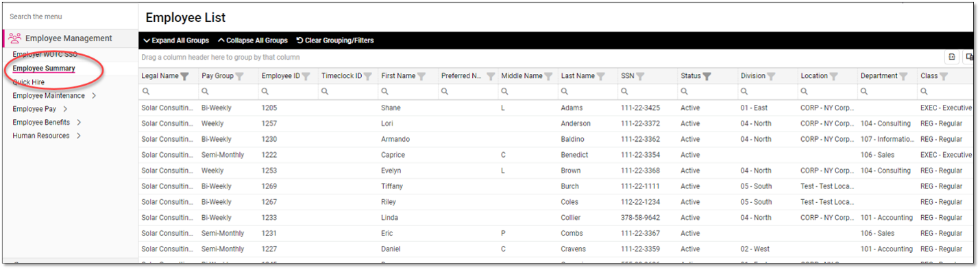Open the Last Name column filter icon
The image size is (980, 272).
tap(601, 76)
